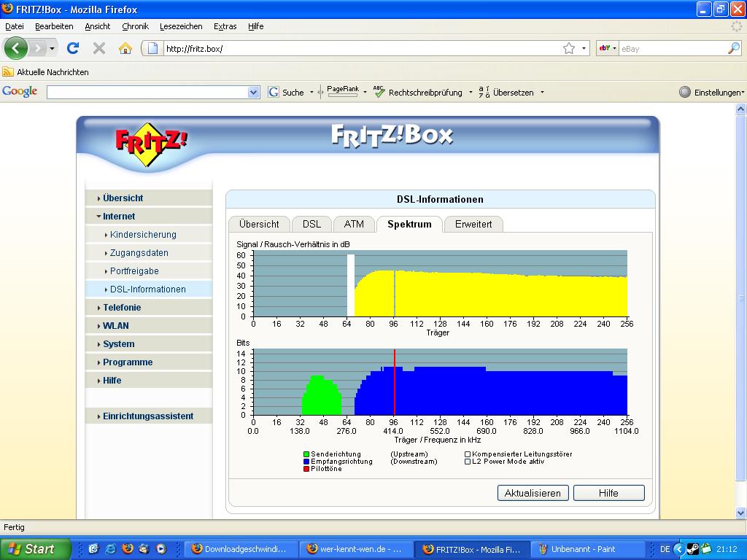
Task: Open the media player quick launch icon
Action: coord(161,549)
